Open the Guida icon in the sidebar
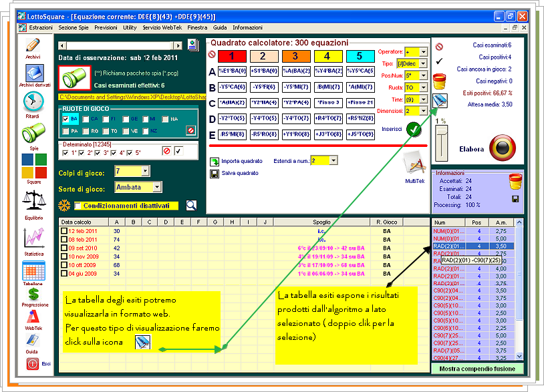The width and height of the screenshot is (544, 392). tap(32, 341)
